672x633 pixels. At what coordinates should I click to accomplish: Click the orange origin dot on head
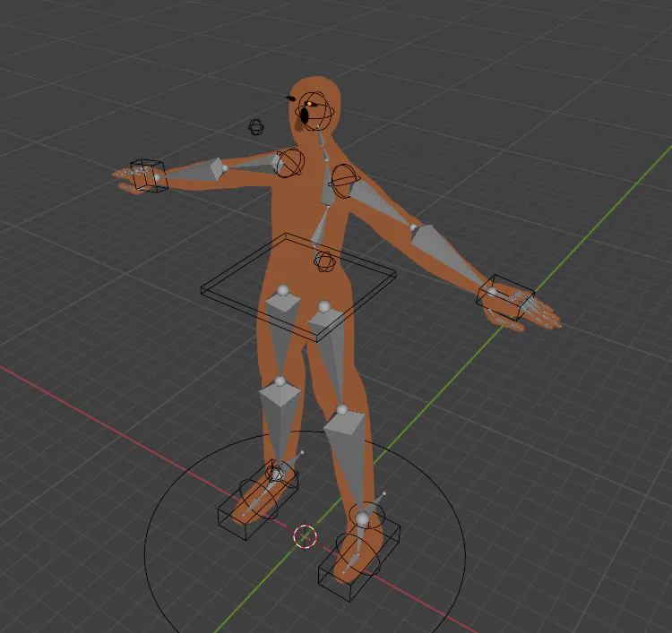309,104
